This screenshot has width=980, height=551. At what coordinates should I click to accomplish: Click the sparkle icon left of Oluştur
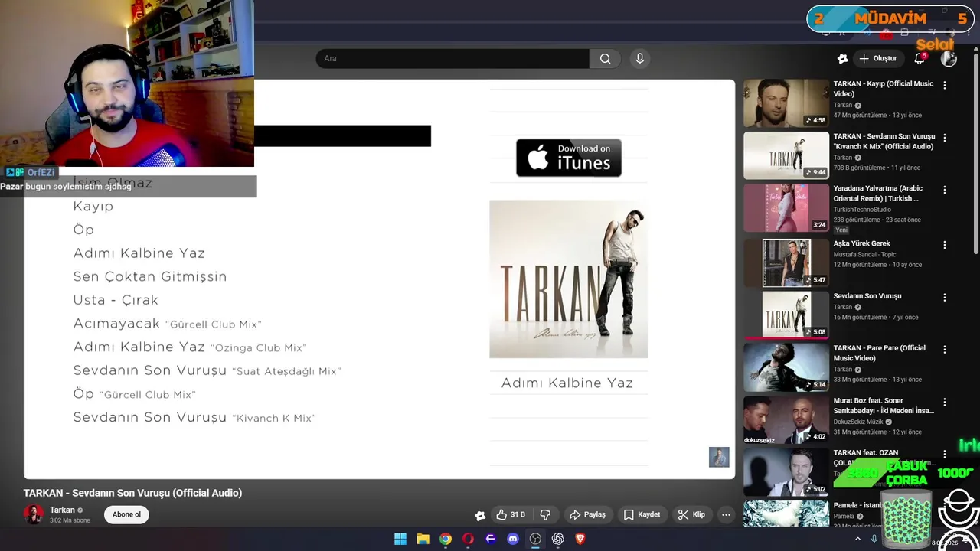843,59
